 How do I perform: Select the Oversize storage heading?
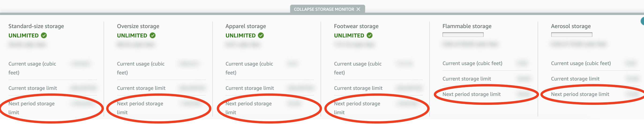138,26
